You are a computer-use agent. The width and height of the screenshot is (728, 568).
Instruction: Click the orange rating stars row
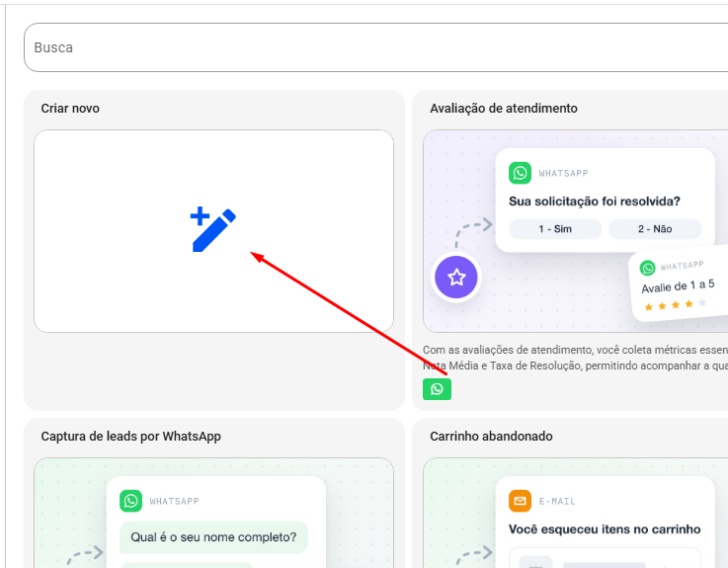(x=676, y=304)
